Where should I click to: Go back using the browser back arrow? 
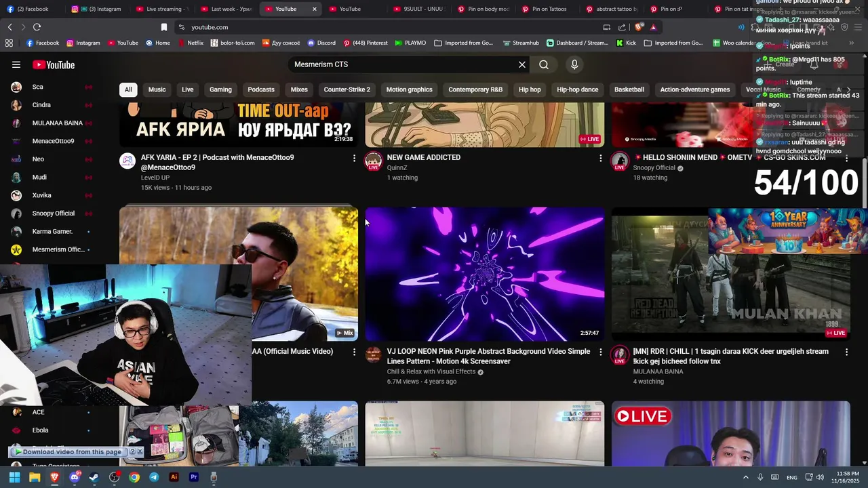9,27
